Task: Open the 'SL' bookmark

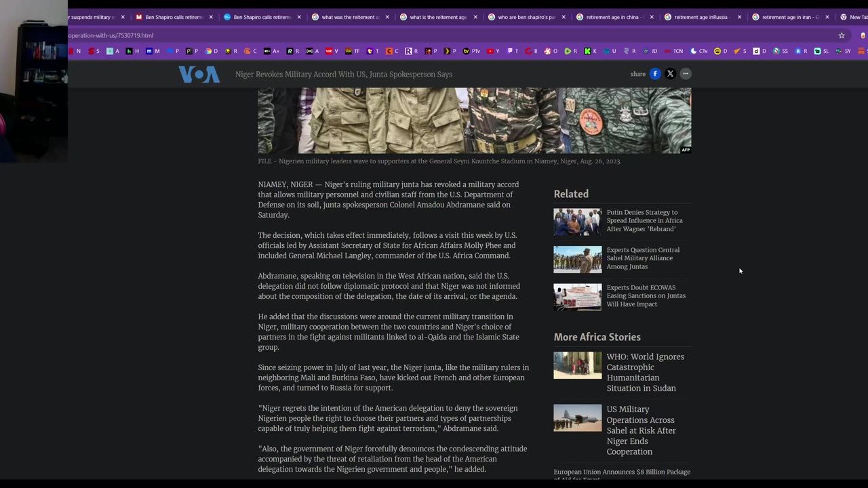Action: [821, 51]
